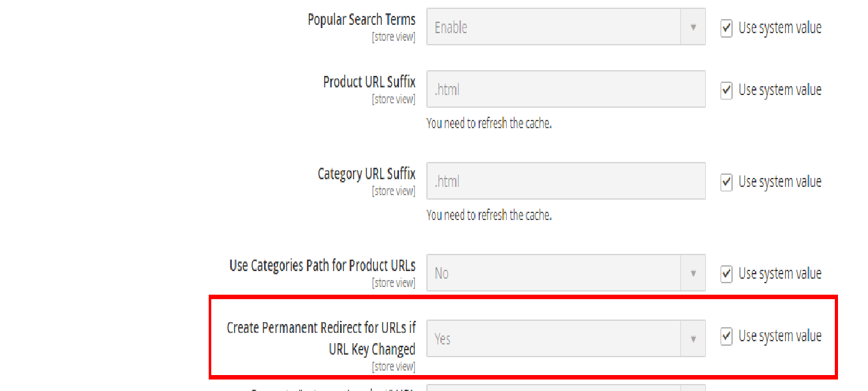Image resolution: width=868 pixels, height=391 pixels.
Task: Open the Popular Search Terms dropdown
Action: point(565,27)
